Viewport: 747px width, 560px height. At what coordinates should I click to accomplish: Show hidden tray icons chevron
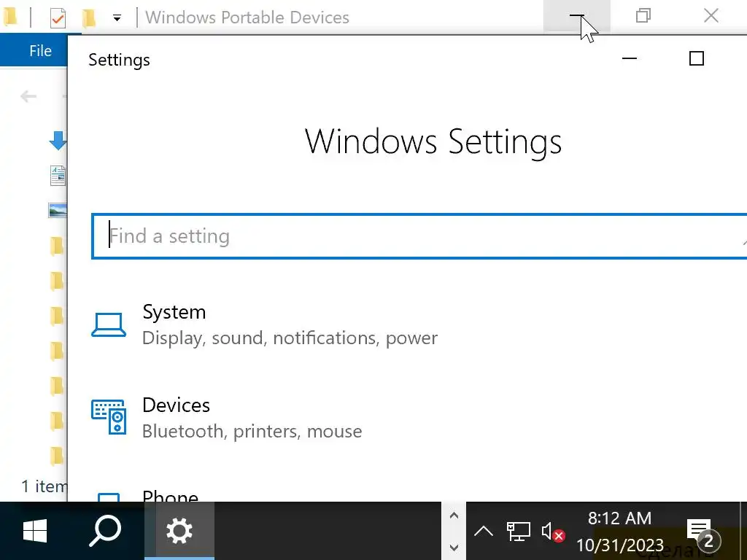pyautogui.click(x=483, y=531)
